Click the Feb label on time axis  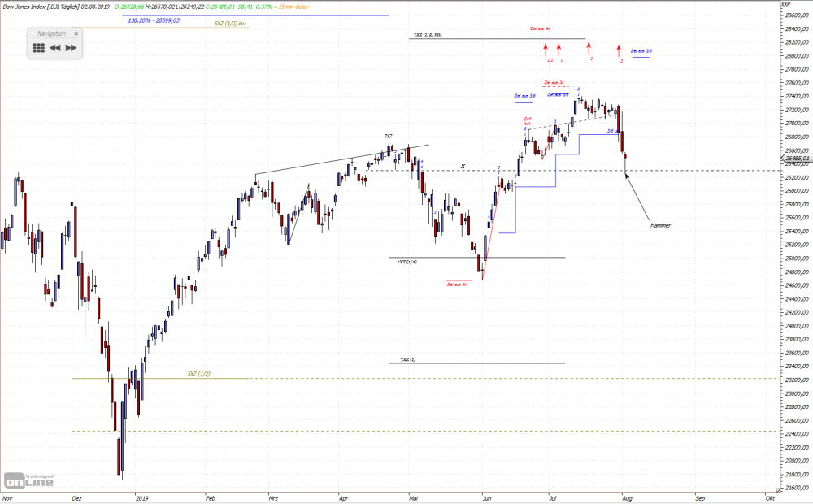click(210, 498)
